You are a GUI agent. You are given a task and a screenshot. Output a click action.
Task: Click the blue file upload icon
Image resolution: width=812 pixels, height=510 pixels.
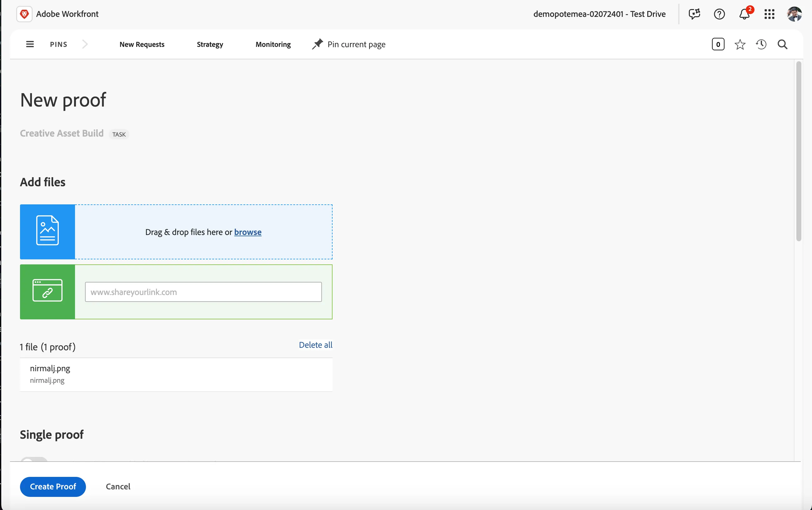pyautogui.click(x=48, y=232)
